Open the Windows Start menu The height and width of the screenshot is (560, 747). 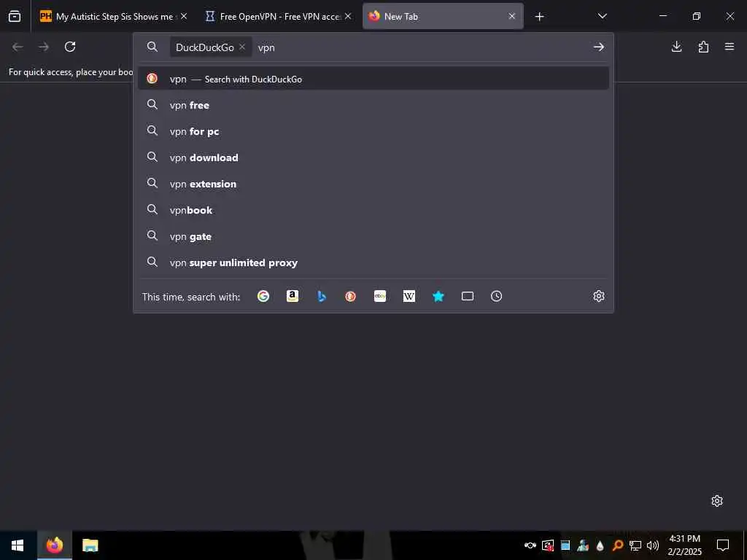click(x=18, y=545)
